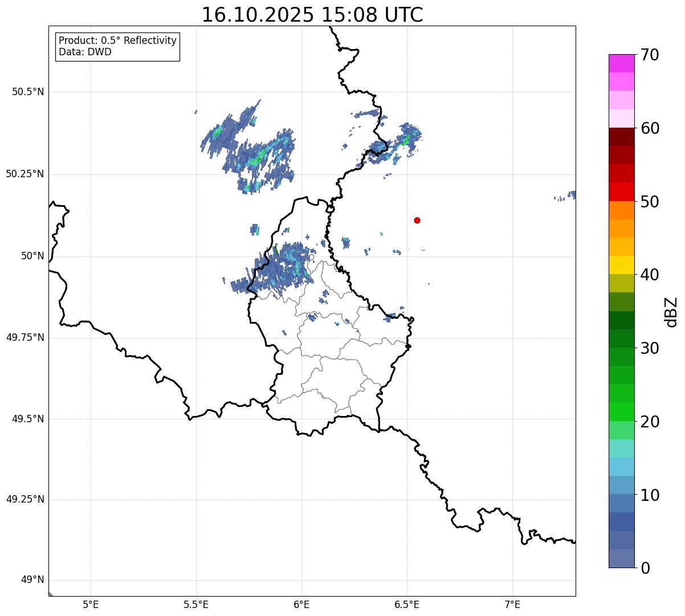
Task: Click the 50.25°N latitude label
Action: pyautogui.click(x=25, y=174)
